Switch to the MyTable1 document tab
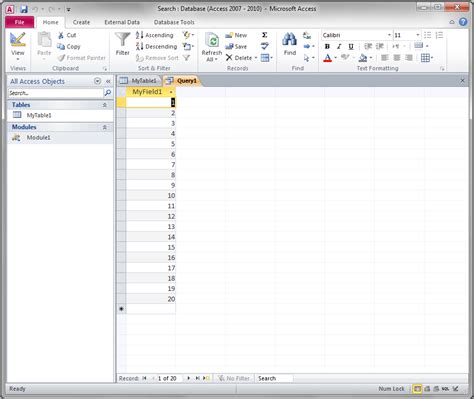 point(139,81)
